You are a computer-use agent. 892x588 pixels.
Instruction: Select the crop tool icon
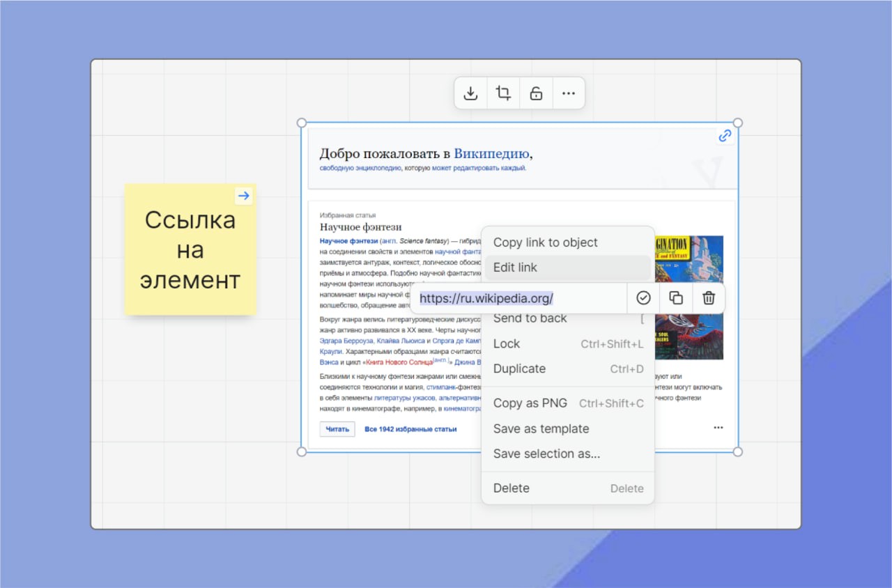503,93
